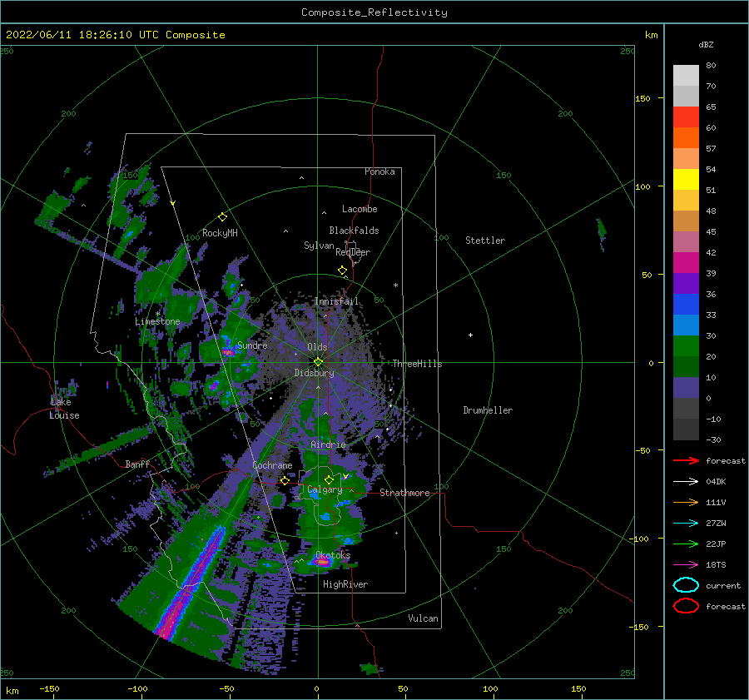Click the white 04DK arrow icon

(686, 482)
